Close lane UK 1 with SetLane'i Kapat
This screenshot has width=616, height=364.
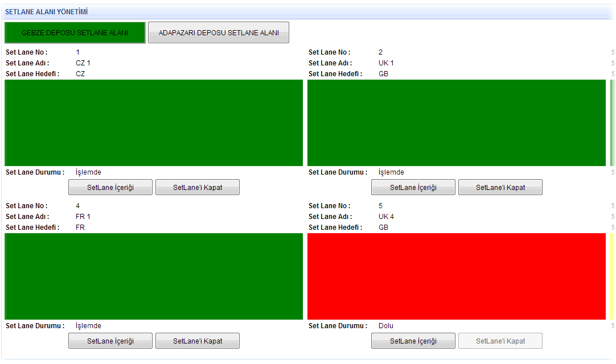(500, 188)
